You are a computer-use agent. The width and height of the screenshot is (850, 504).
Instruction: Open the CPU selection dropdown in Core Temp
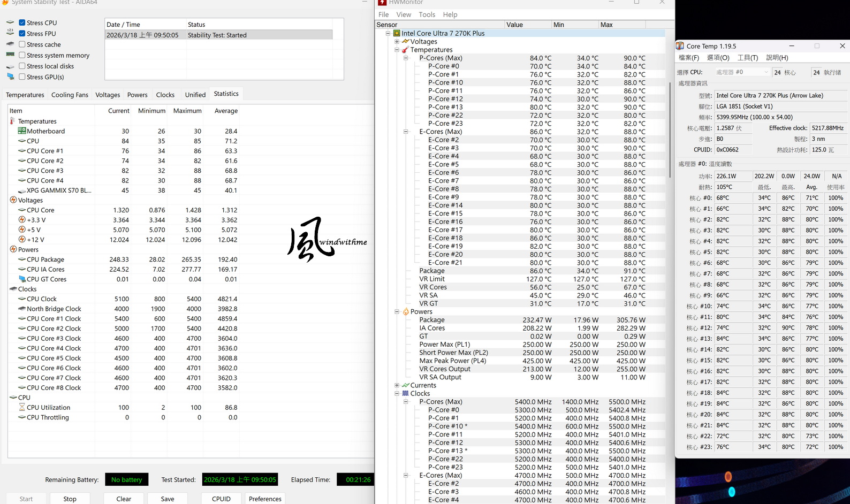[742, 72]
